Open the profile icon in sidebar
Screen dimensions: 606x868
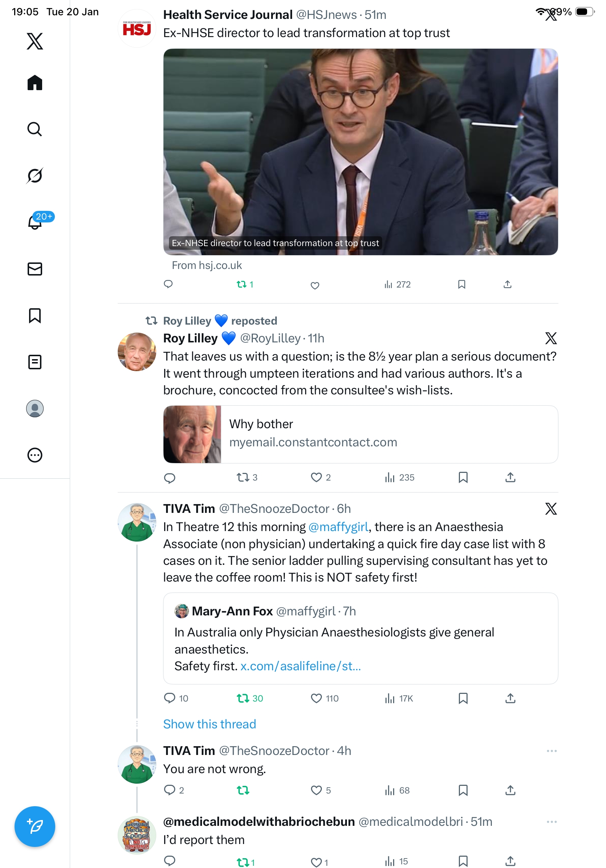(x=35, y=408)
